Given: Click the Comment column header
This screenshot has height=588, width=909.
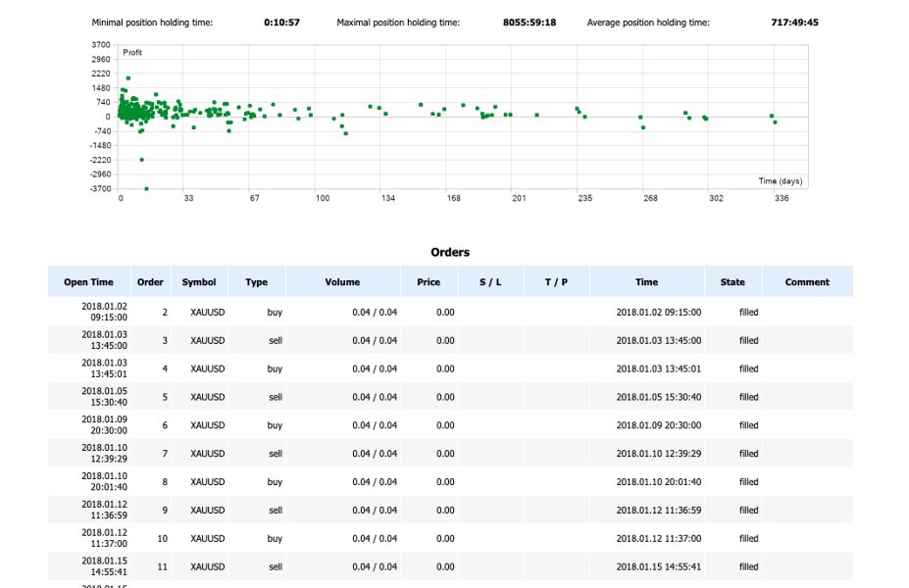Looking at the screenshot, I should coord(807,282).
